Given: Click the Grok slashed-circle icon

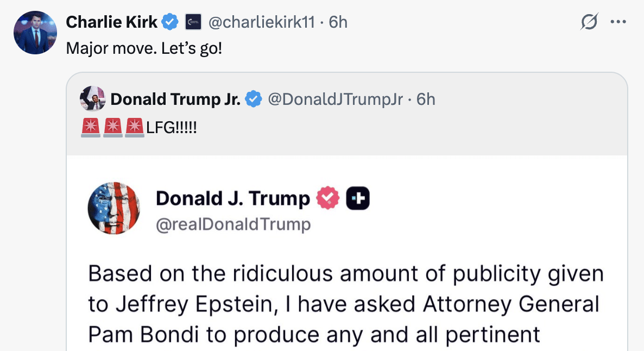Looking at the screenshot, I should pyautogui.click(x=589, y=22).
